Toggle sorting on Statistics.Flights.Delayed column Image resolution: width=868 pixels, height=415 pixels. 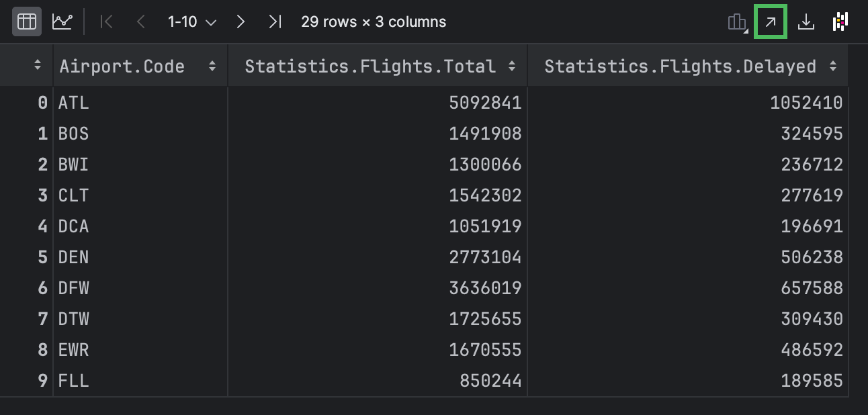coord(833,65)
